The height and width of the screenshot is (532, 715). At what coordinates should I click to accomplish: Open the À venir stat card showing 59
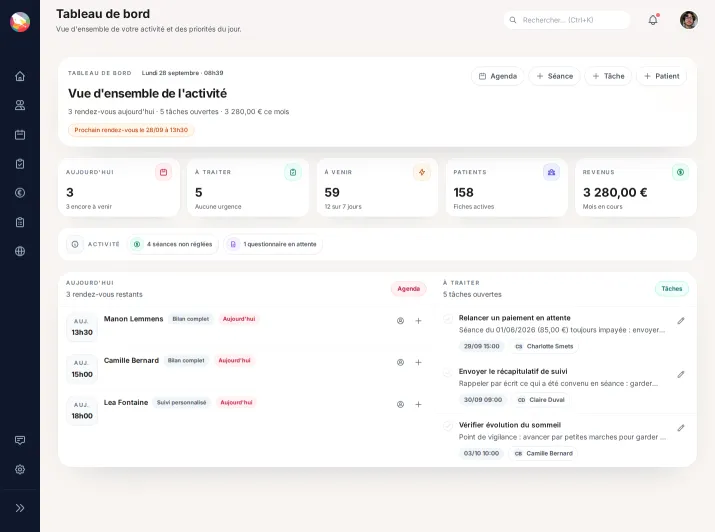tap(377, 187)
